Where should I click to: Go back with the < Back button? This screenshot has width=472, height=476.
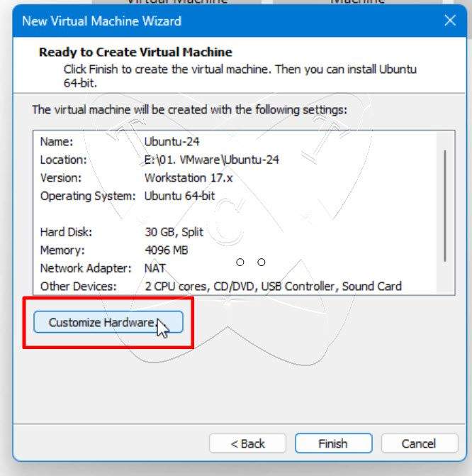247,443
